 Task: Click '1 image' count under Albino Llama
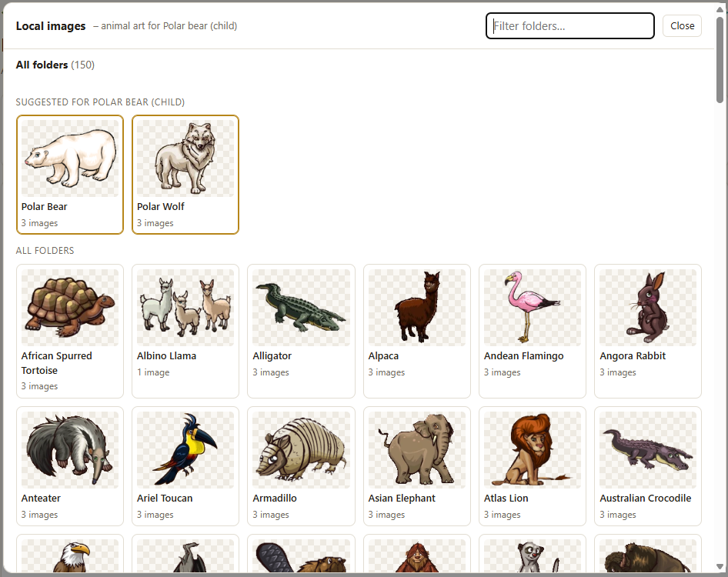pos(153,372)
